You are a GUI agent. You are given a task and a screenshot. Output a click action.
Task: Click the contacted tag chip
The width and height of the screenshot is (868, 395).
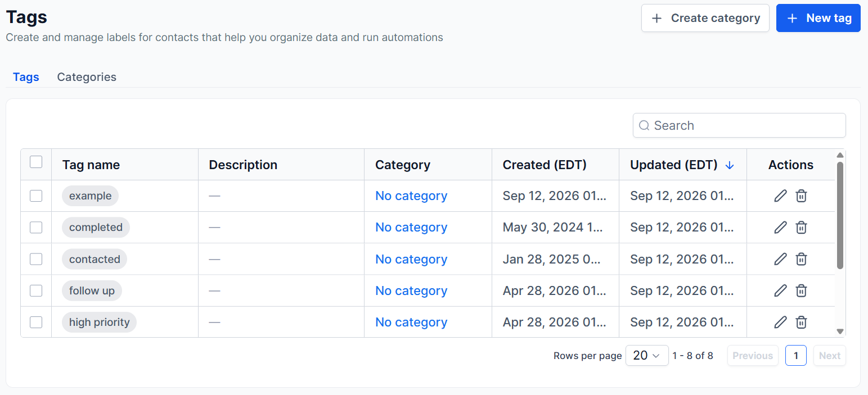click(95, 259)
